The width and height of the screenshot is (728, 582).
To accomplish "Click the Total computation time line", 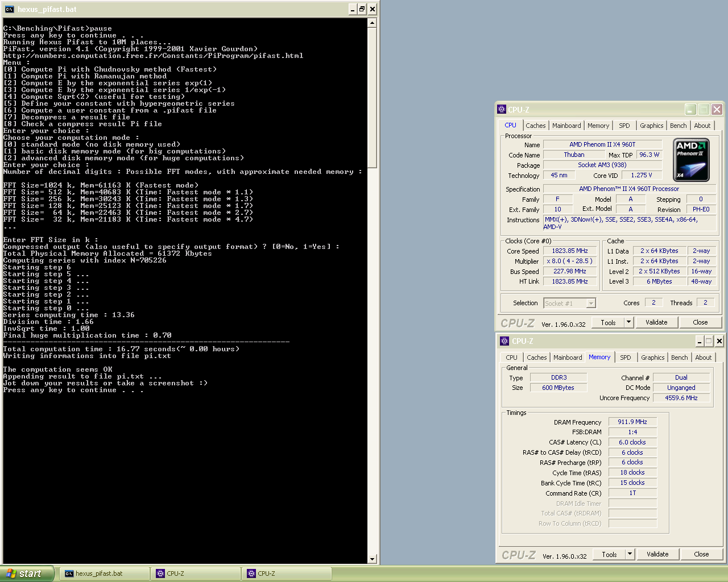I will [x=121, y=349].
